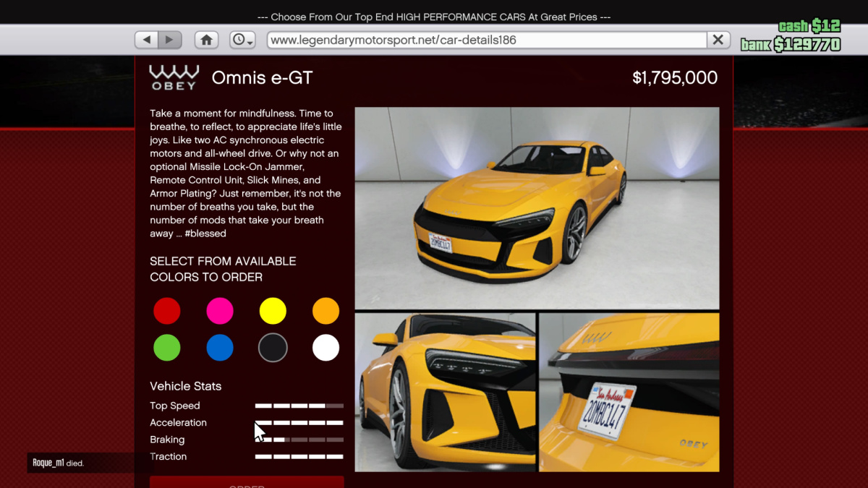
Task: Choose the white color swatch
Action: tap(325, 348)
